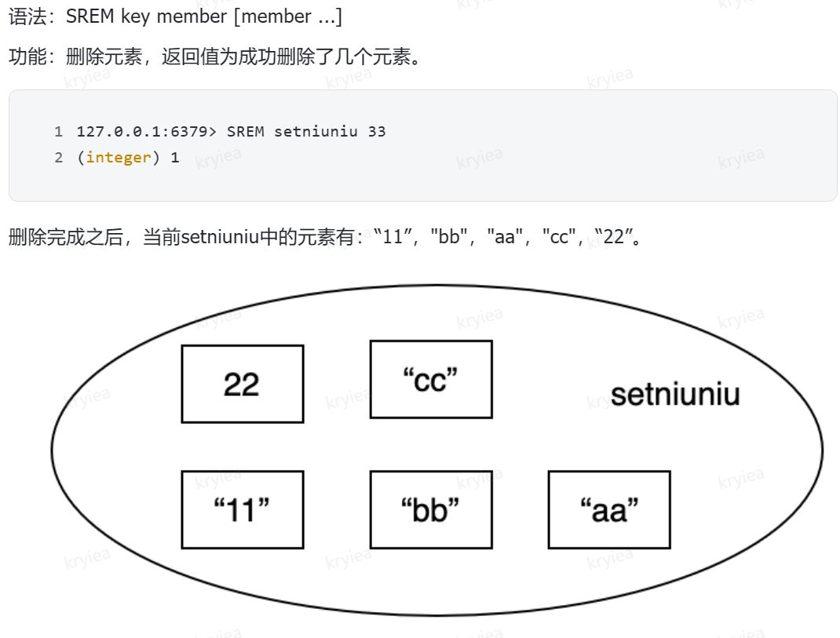Click "aa" in the sentence listing elements
The image size is (840, 638).
coord(505,237)
